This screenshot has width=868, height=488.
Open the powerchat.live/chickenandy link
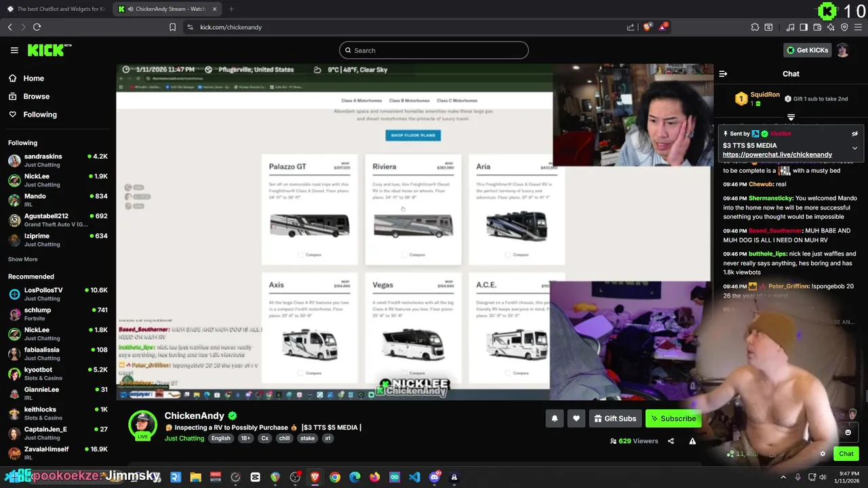[x=777, y=155]
